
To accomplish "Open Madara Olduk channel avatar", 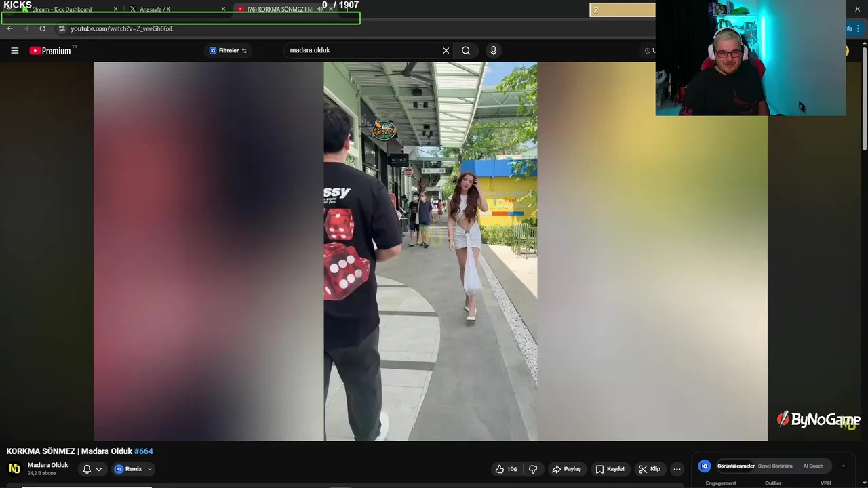I will pyautogui.click(x=14, y=468).
